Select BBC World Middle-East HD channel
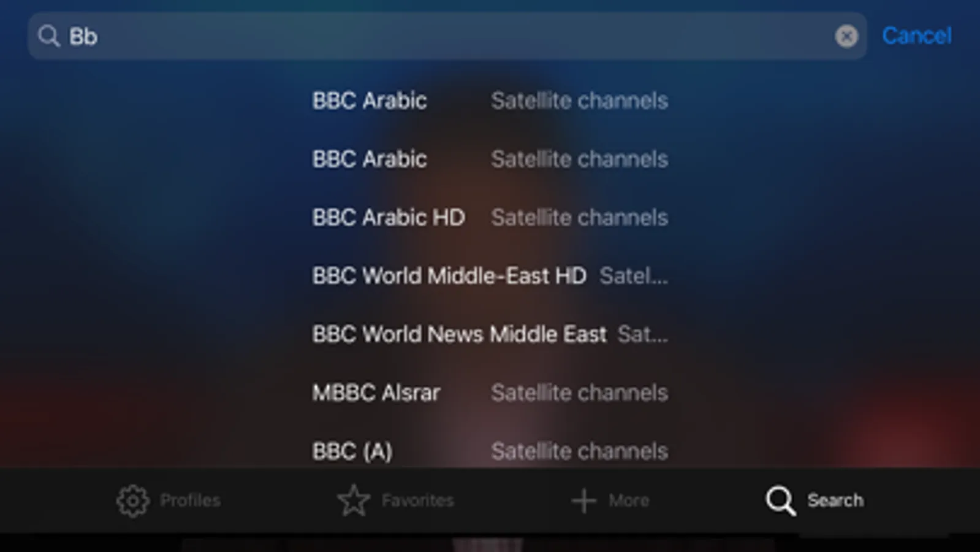Image resolution: width=980 pixels, height=552 pixels. [449, 275]
